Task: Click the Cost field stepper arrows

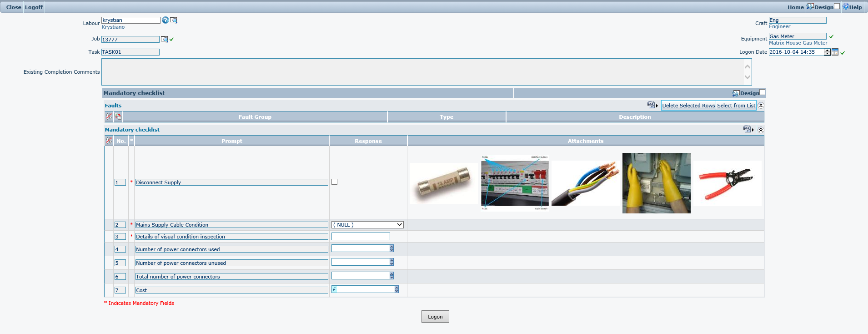Action: (397, 289)
